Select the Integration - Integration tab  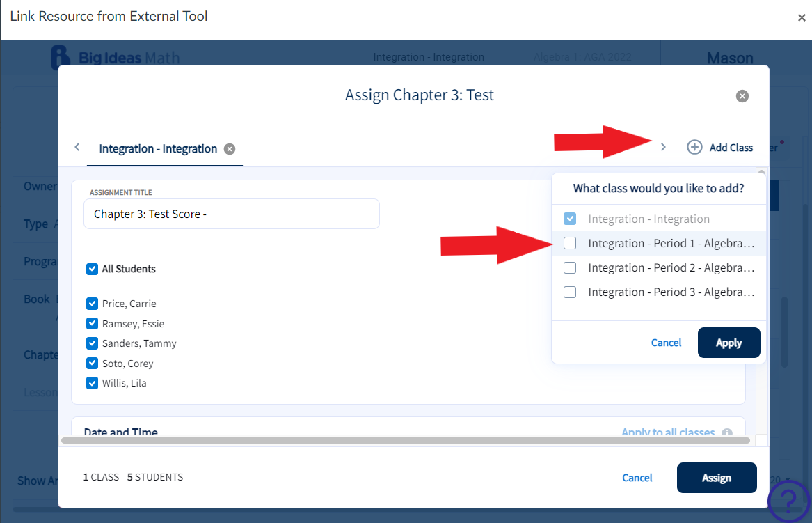click(x=159, y=148)
